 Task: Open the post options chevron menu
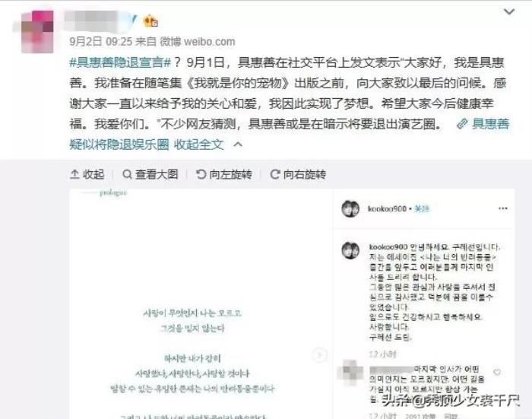click(x=509, y=12)
